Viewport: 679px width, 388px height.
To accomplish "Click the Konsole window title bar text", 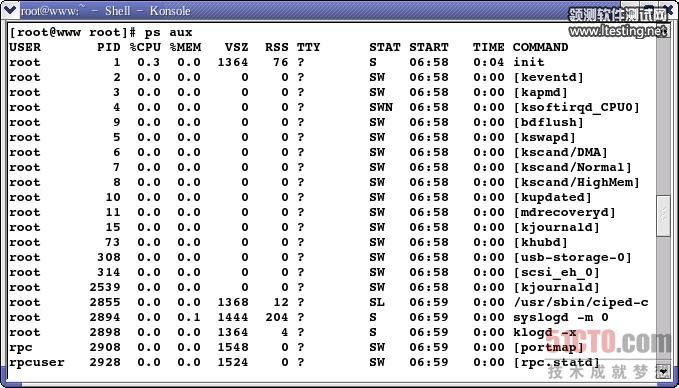I will pos(106,10).
